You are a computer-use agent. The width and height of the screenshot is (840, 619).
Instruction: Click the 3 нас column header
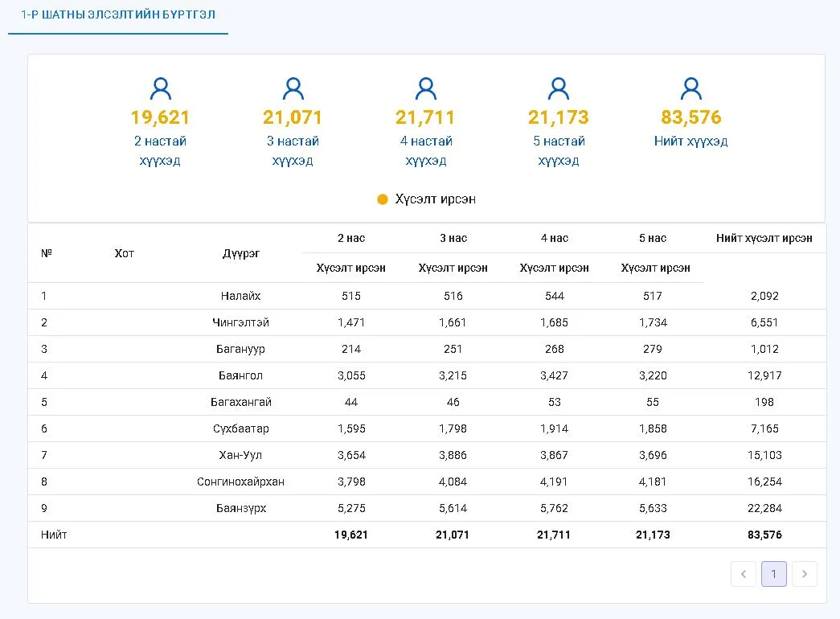coord(453,238)
